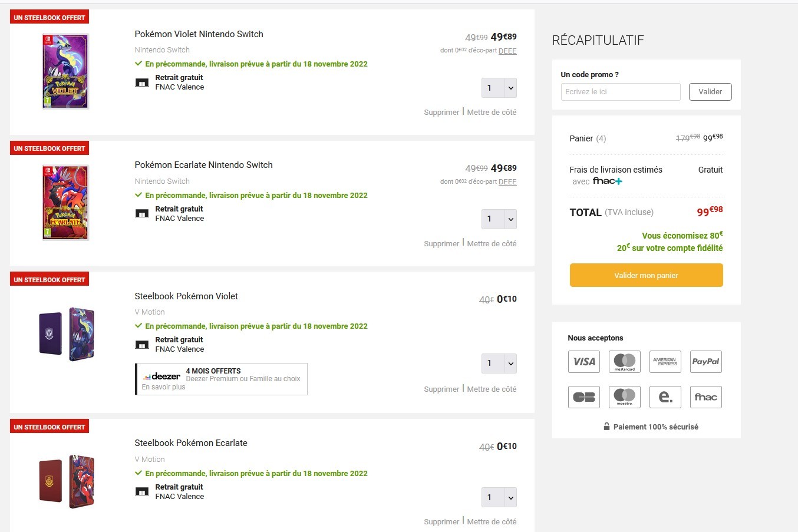Click Valider to apply the promo code
The width and height of the screenshot is (798, 532).
coord(710,92)
